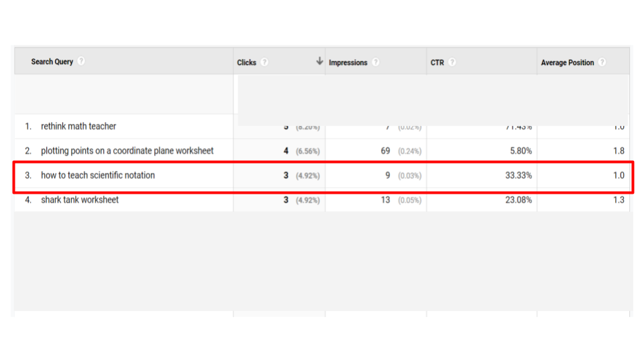The height and width of the screenshot is (362, 644).
Task: Select 'plotting points on a coordinate plane worksheet' query
Action: tap(127, 151)
